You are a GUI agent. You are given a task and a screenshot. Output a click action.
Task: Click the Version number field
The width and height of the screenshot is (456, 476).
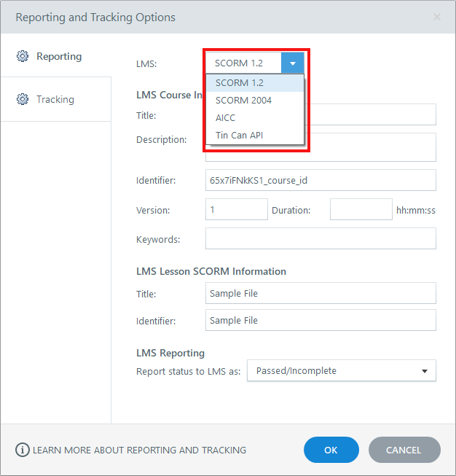click(x=237, y=210)
